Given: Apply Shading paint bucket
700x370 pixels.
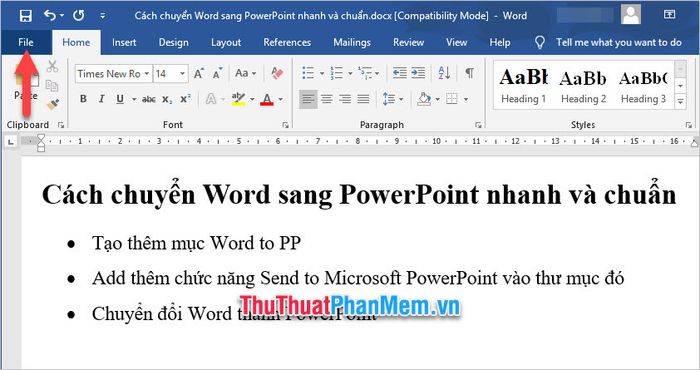Looking at the screenshot, I should (424, 99).
